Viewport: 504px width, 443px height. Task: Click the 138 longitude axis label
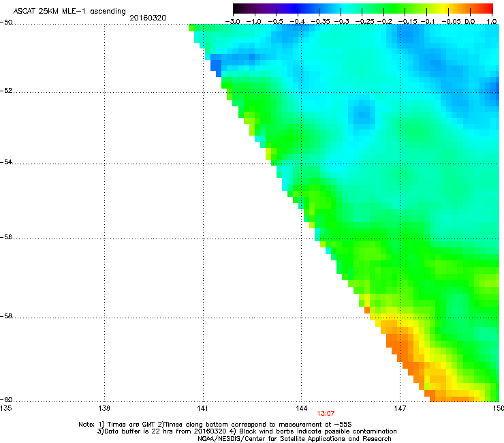[x=104, y=408]
